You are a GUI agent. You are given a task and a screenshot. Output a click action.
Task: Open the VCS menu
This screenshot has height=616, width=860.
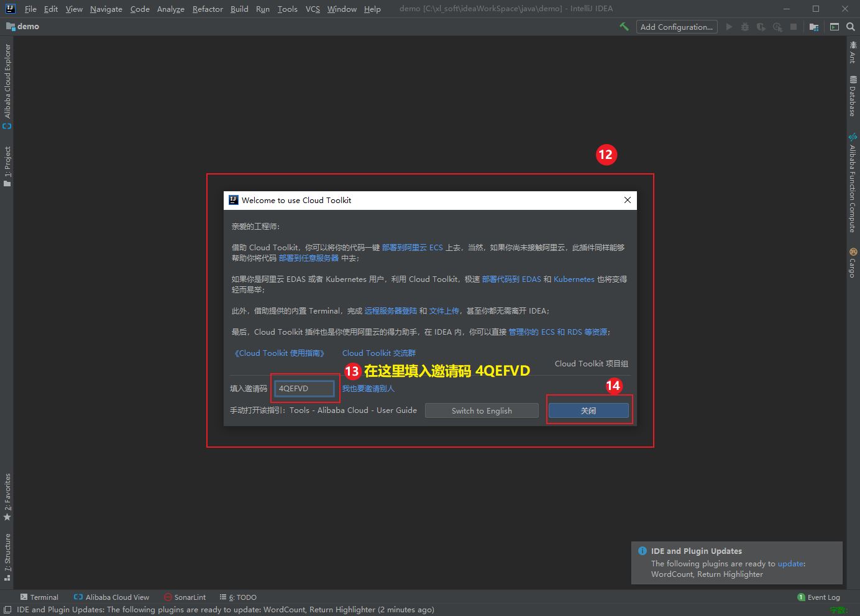[x=313, y=9]
